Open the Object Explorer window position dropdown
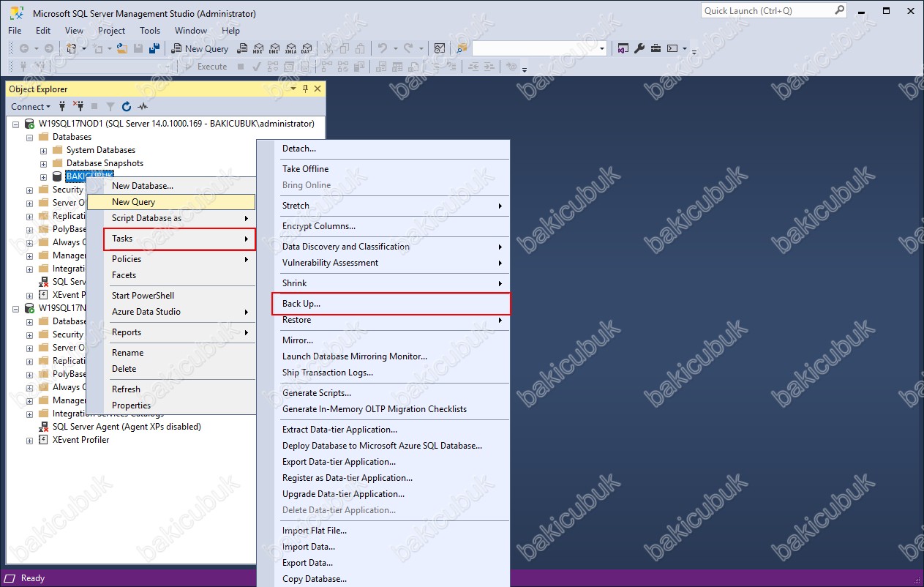The width and height of the screenshot is (924, 587). click(x=293, y=89)
